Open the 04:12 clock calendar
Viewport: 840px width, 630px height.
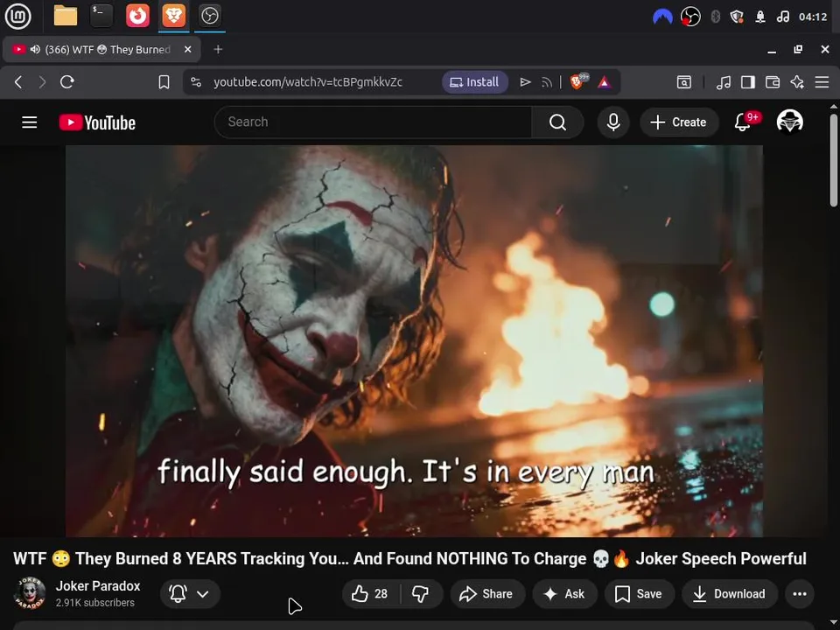click(813, 17)
